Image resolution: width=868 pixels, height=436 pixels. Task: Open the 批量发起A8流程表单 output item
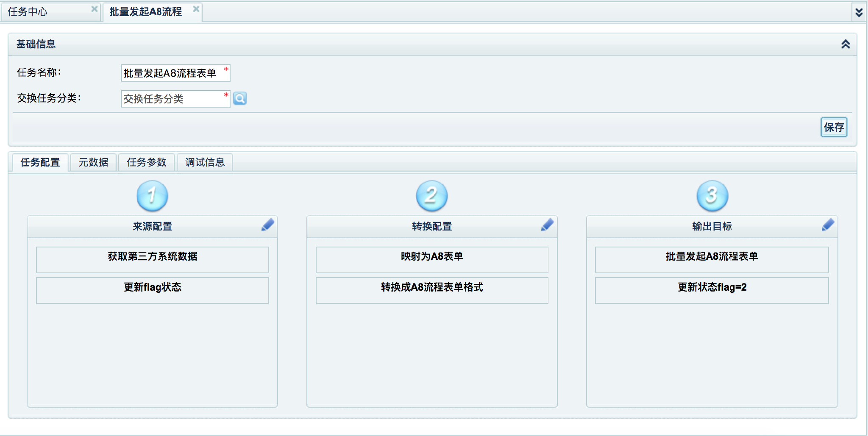tap(712, 260)
